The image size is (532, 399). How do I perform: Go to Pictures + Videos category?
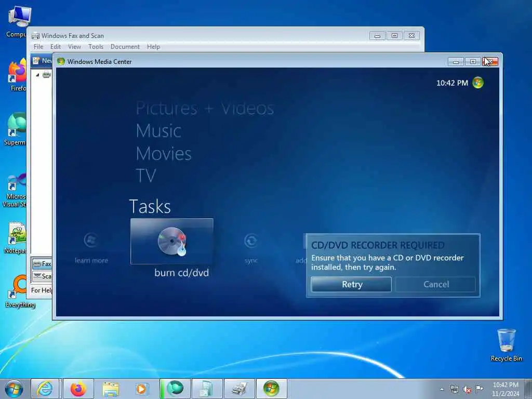click(205, 109)
